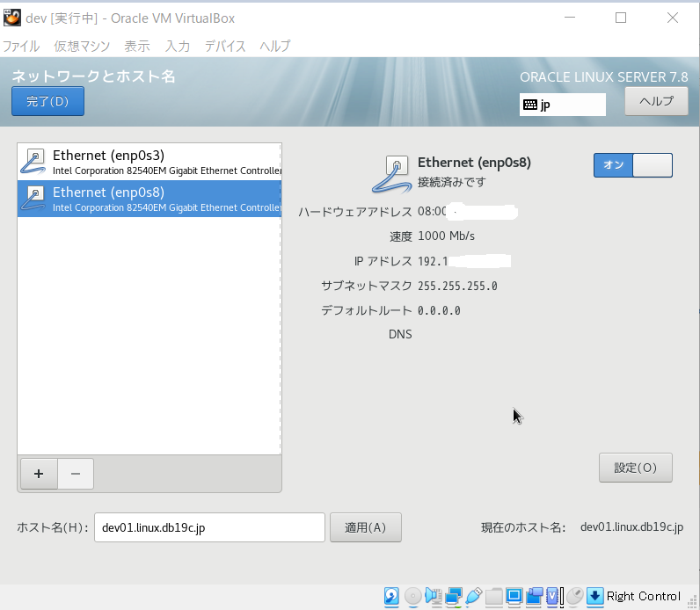
Task: Click the hard disk activity icon in status bar
Action: [x=391, y=596]
